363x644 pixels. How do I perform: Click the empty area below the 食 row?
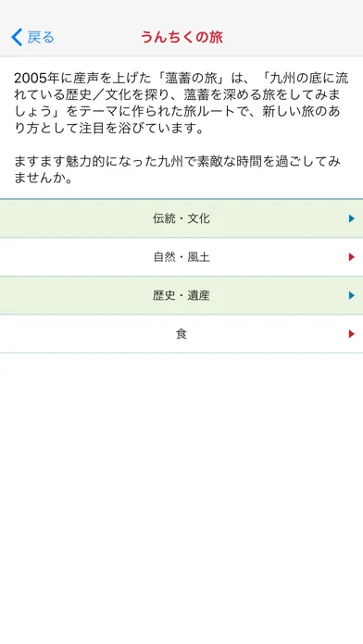pyautogui.click(x=181, y=498)
